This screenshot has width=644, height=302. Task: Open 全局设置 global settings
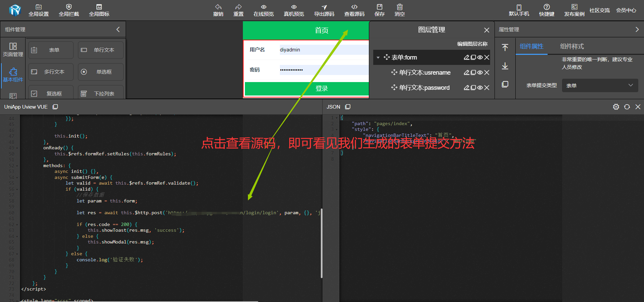tap(39, 10)
